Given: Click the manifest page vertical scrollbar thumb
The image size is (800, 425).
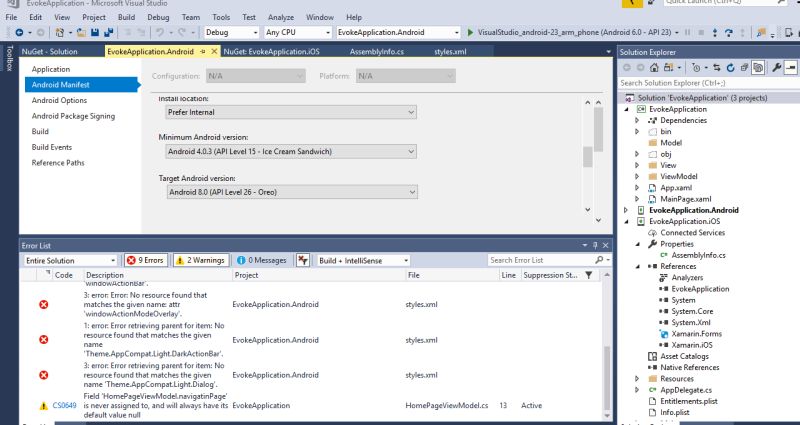Looking at the screenshot, I should click(587, 157).
